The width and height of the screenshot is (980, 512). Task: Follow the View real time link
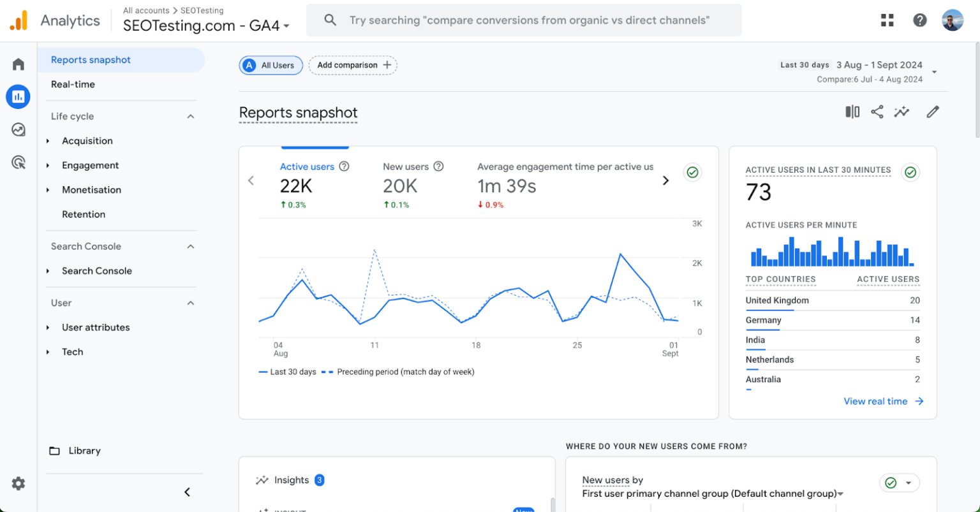point(882,401)
